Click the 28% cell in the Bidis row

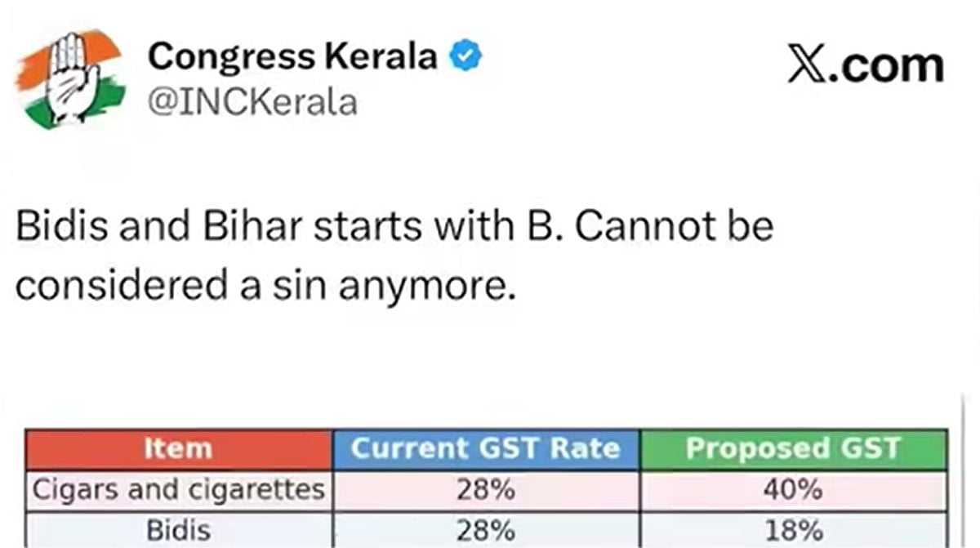tap(486, 530)
